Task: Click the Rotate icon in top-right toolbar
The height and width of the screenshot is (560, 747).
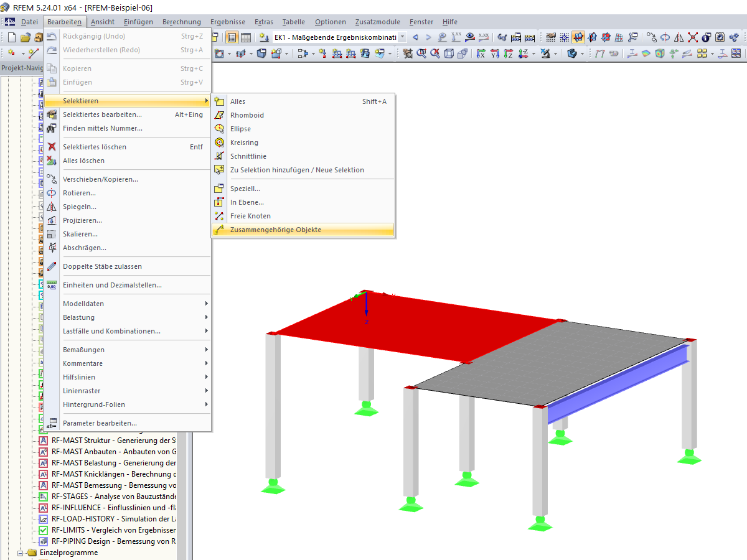Action: coord(665,37)
